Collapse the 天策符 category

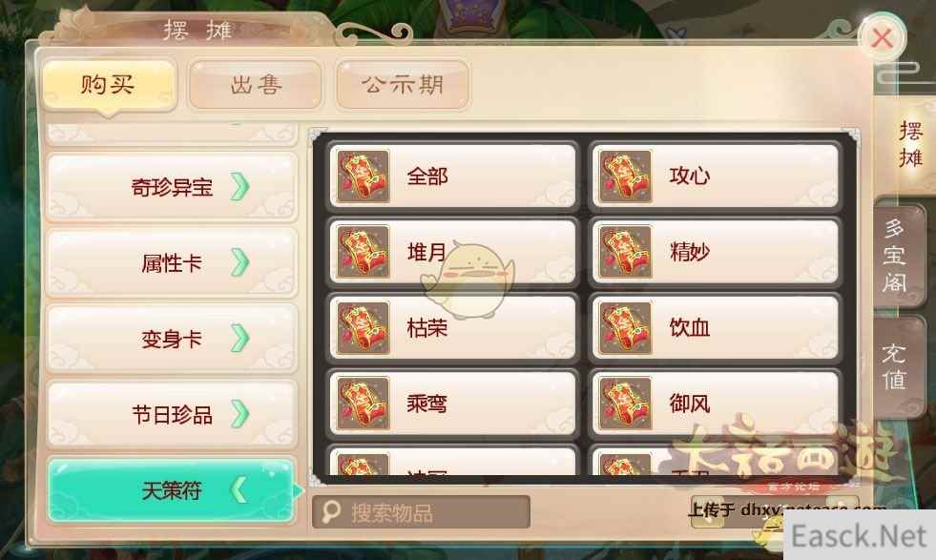click(172, 490)
